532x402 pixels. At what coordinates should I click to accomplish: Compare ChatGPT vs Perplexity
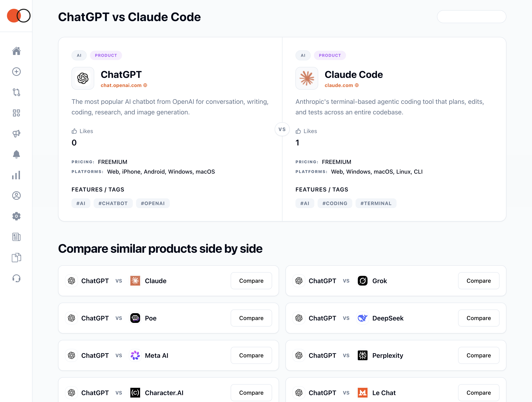click(479, 355)
